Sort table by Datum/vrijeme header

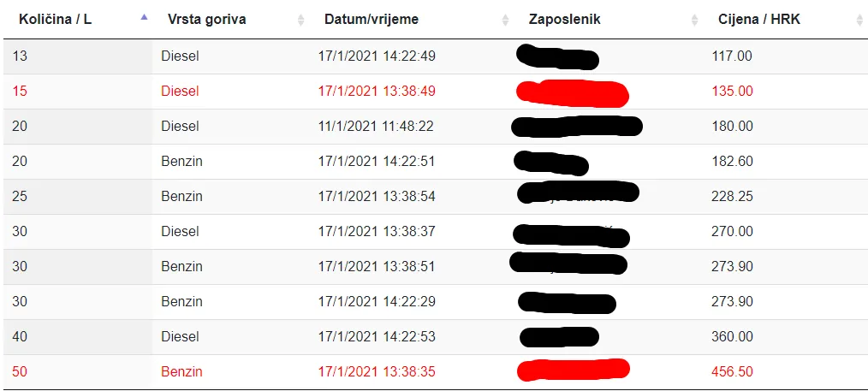click(x=372, y=19)
